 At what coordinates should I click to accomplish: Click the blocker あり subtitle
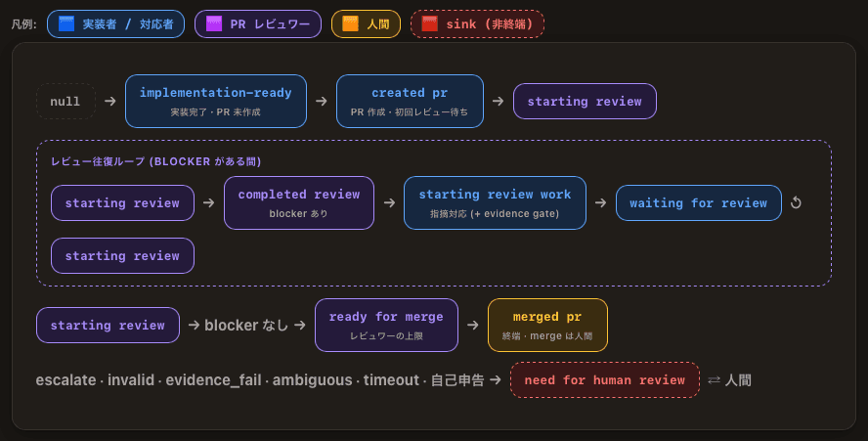tap(298, 213)
